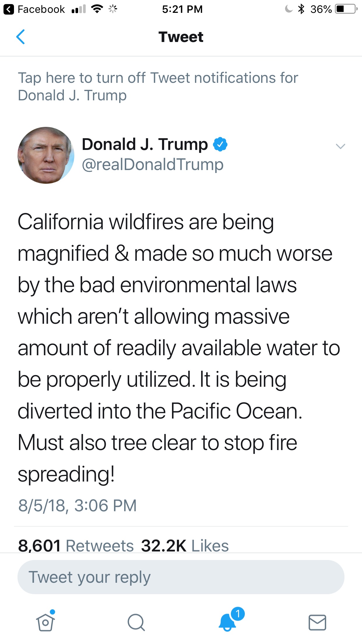
Task: Expand the tweet options chevron
Action: coord(340,146)
